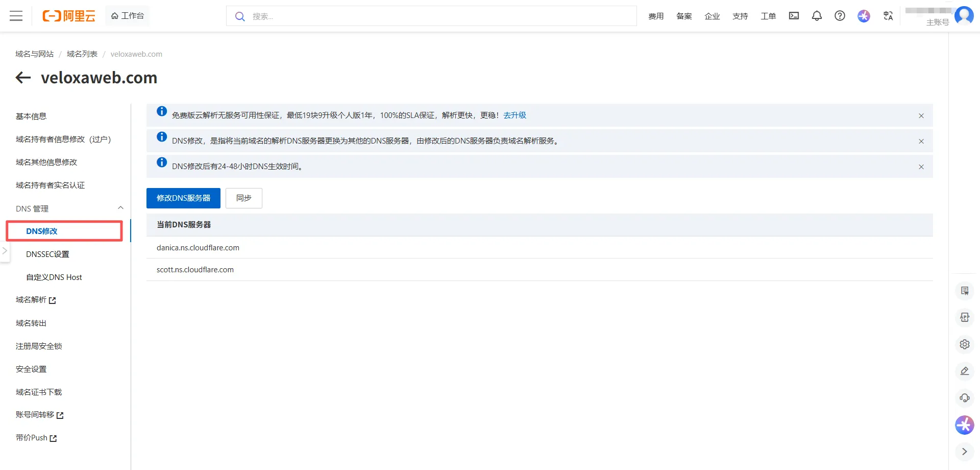
Task: Click the user avatar icon
Action: click(964, 15)
